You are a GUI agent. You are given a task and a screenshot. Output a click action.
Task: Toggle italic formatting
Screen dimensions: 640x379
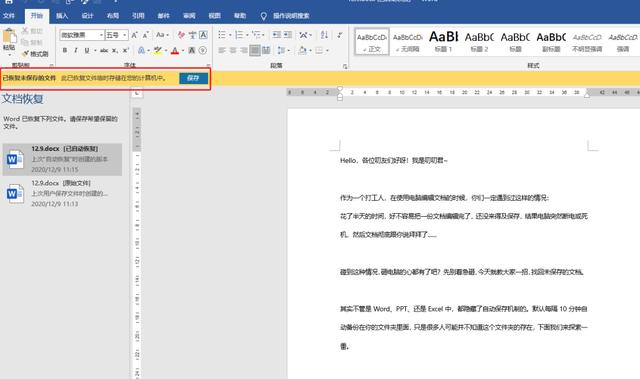pyautogui.click(x=76, y=51)
